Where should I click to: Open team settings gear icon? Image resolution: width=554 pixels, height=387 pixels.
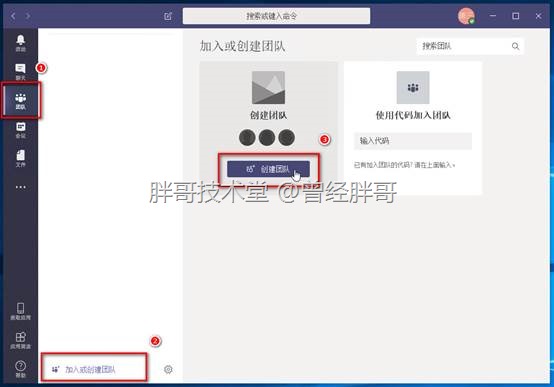[x=168, y=369]
